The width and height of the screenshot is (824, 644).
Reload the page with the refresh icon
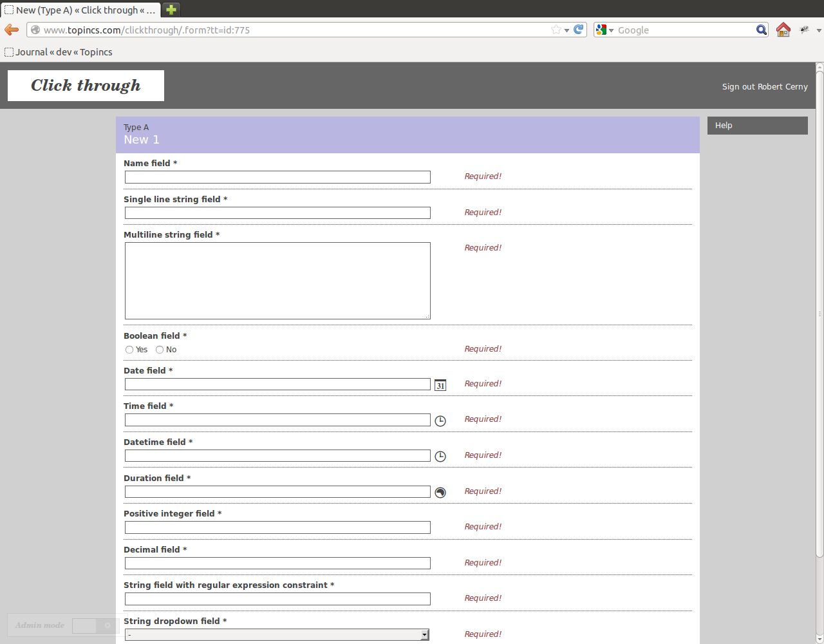point(579,30)
